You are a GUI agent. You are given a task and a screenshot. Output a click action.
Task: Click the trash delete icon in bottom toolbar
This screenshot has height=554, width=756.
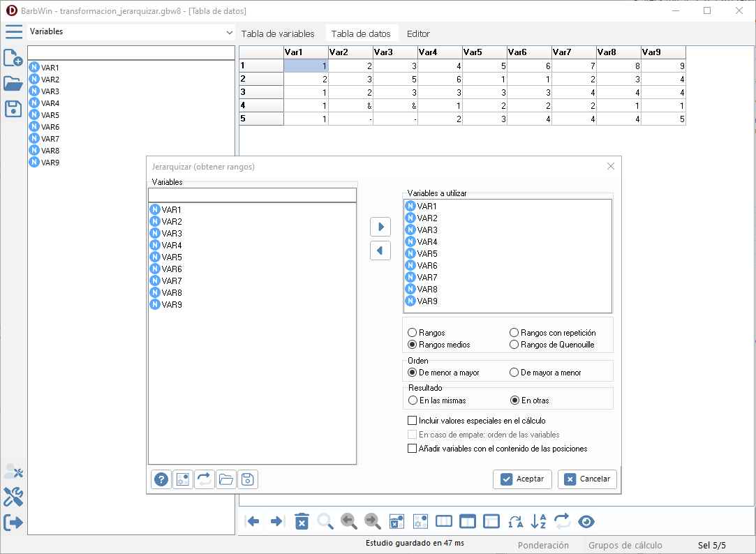(x=302, y=521)
